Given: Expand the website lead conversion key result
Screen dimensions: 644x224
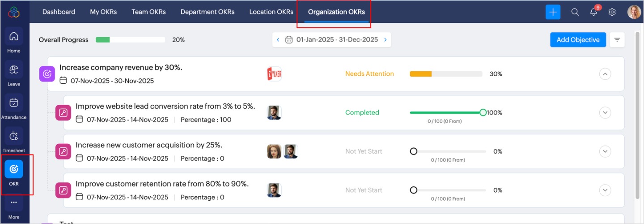Looking at the screenshot, I should (605, 112).
